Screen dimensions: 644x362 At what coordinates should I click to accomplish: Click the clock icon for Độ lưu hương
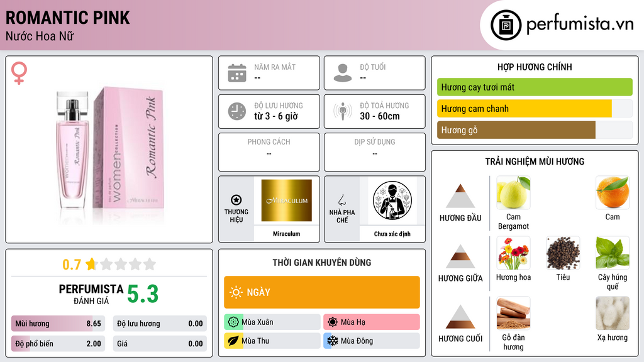tap(237, 111)
